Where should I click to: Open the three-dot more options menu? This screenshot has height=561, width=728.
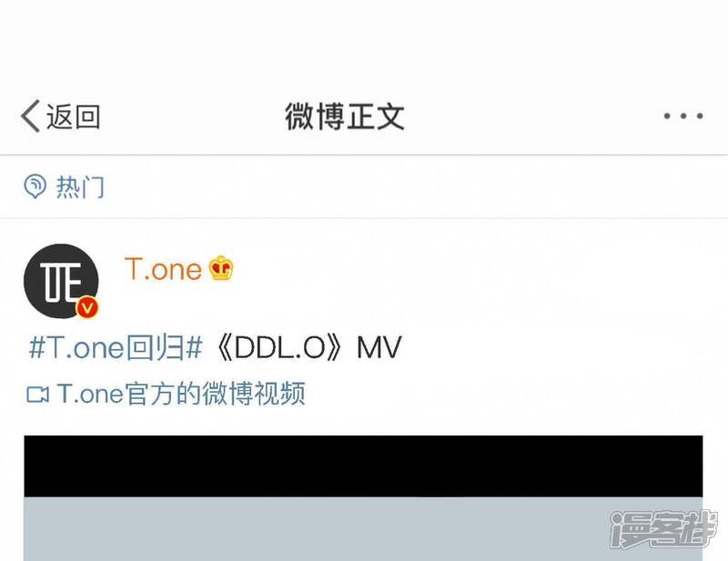click(x=683, y=115)
